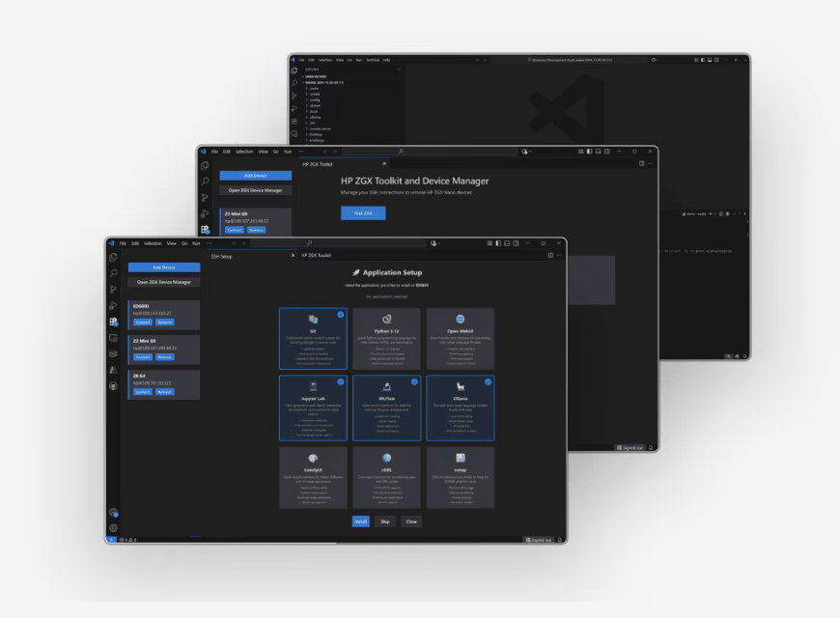Uncheck the Git application checkmark
Viewport: 840px width, 618px height.
(340, 315)
